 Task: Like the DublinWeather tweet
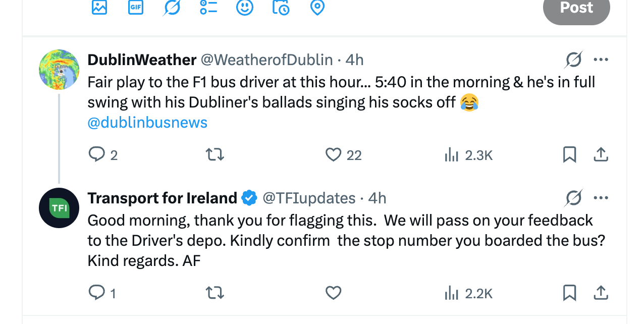(x=333, y=154)
